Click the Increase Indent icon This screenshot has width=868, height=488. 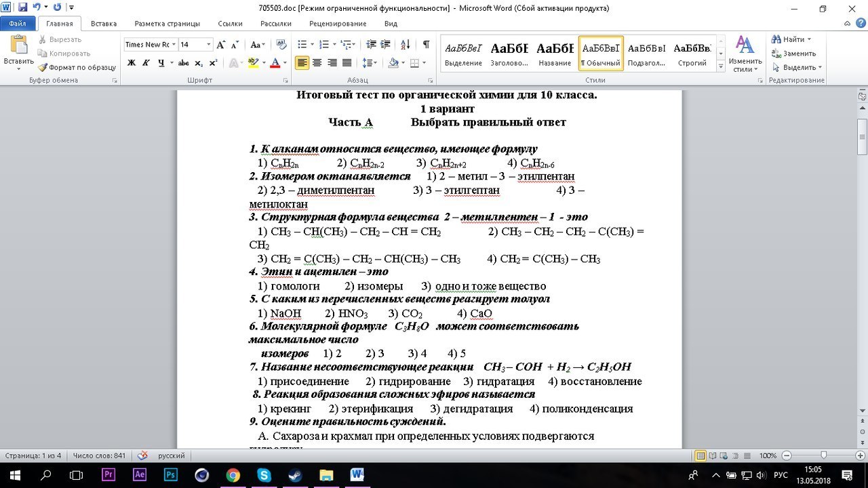[x=387, y=45]
